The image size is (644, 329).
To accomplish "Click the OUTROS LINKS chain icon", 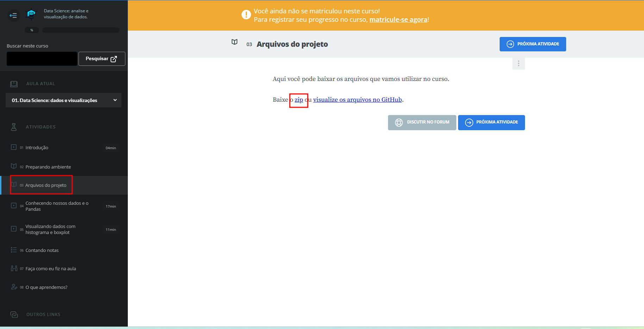I will click(14, 315).
